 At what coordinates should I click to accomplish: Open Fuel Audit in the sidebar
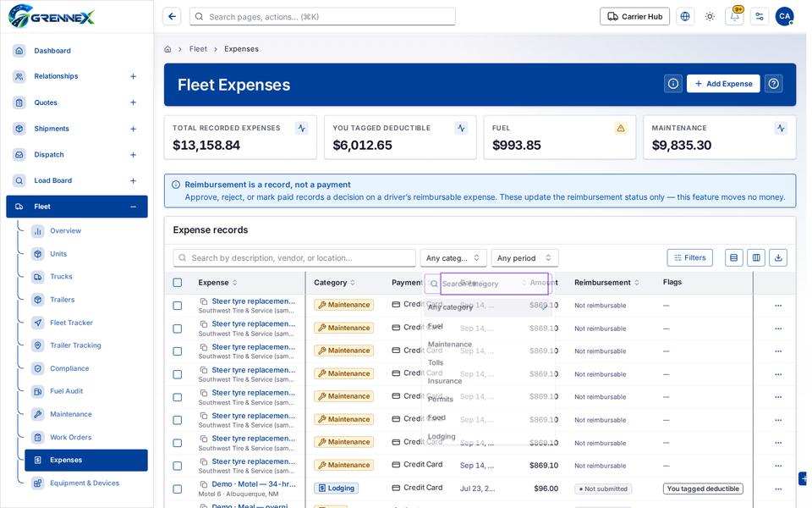66,391
